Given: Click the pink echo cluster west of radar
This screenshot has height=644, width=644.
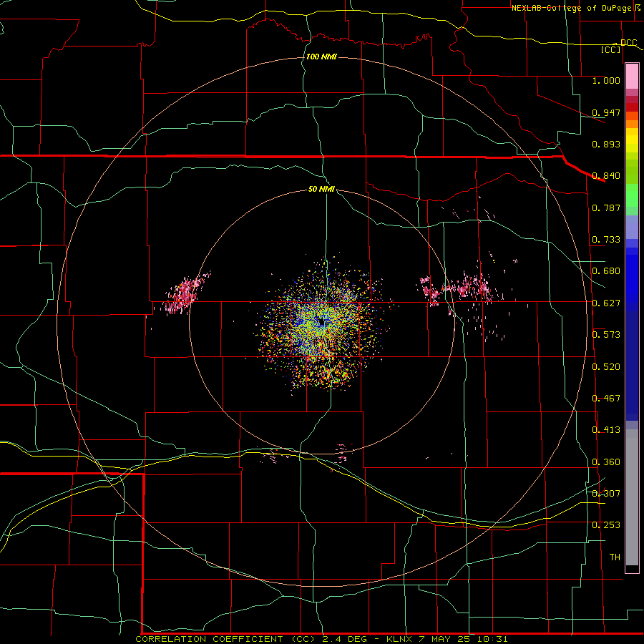Looking at the screenshot, I should (185, 293).
